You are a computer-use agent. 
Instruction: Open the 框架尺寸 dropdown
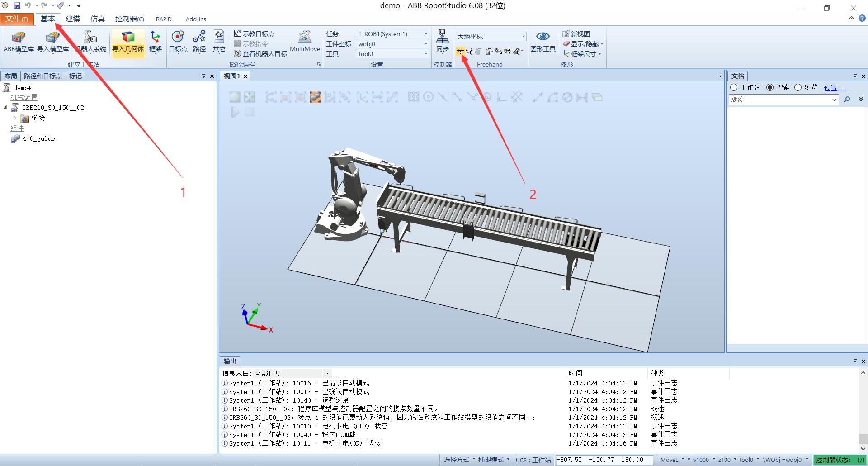click(x=582, y=54)
